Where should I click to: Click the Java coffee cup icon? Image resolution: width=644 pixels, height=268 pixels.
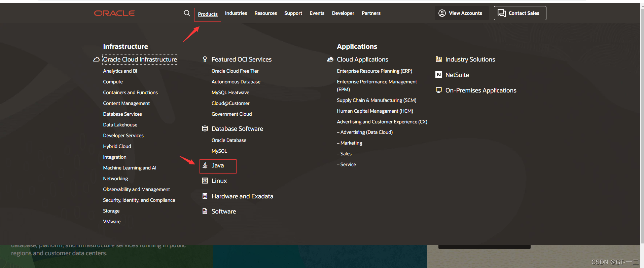tap(205, 165)
